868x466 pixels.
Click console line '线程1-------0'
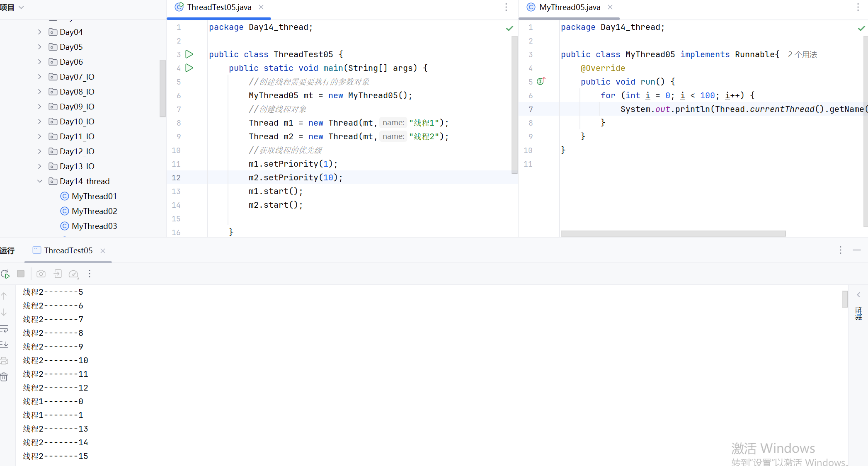(53, 401)
